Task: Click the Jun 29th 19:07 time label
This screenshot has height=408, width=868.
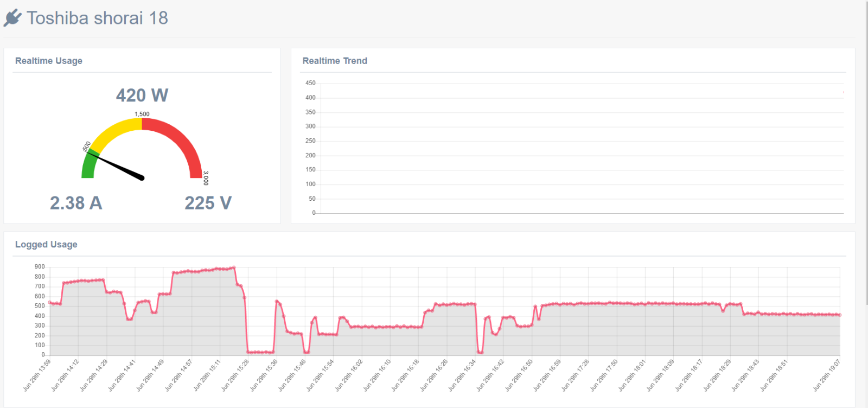Action: [x=826, y=375]
